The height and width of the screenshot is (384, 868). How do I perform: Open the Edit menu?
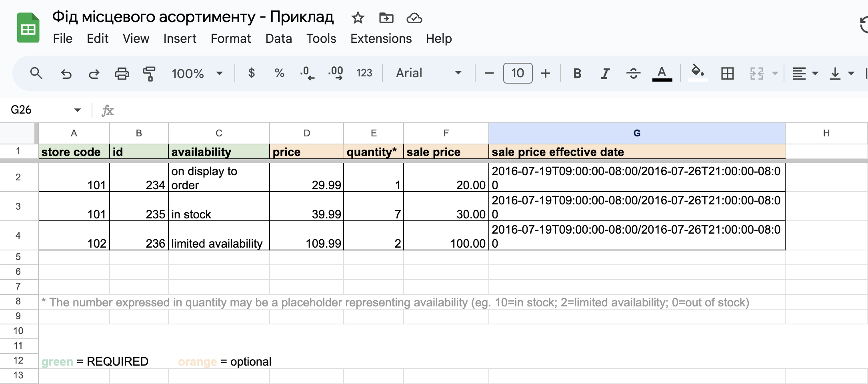97,39
